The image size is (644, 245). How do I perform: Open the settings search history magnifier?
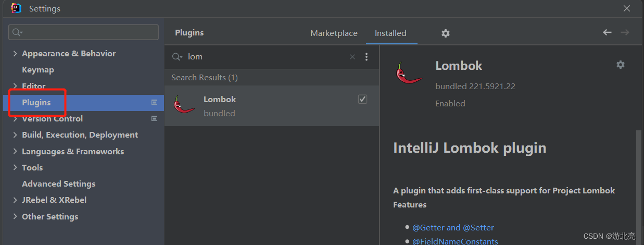(x=17, y=32)
